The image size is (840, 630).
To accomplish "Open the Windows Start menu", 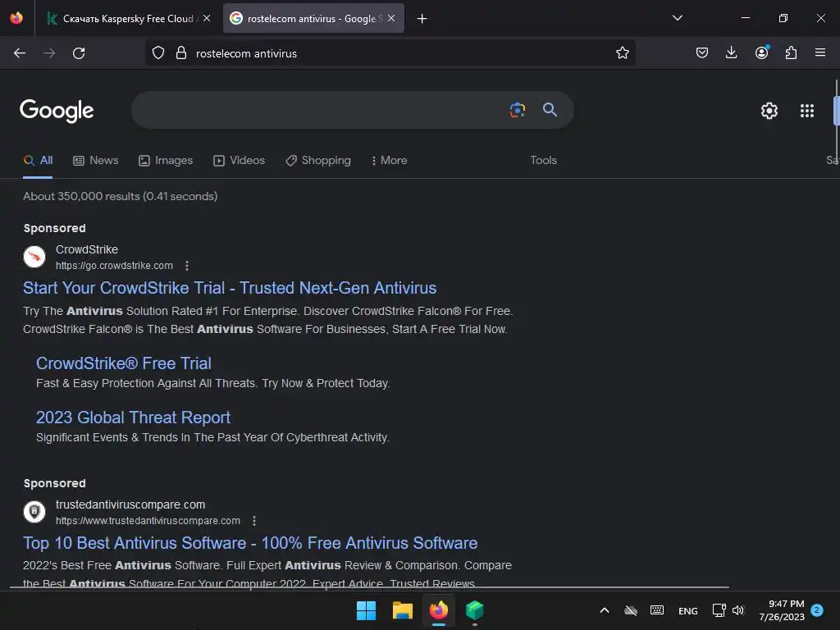I will click(x=367, y=610).
